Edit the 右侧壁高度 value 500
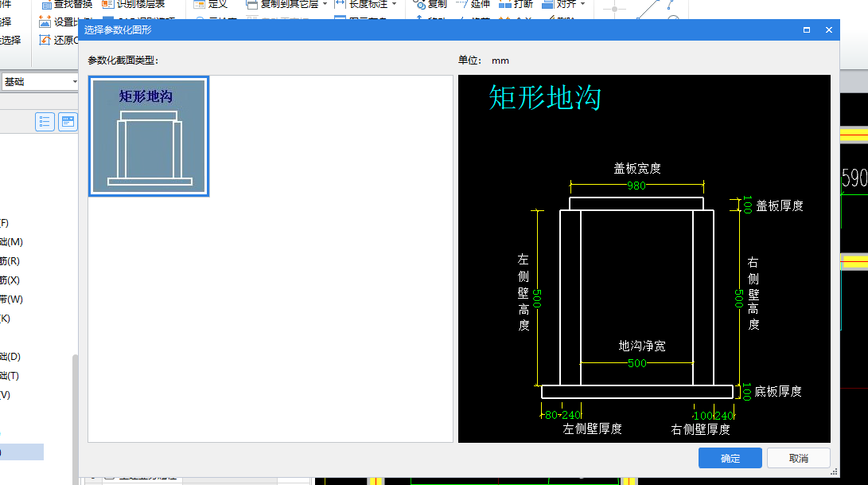Viewport: 868px width, 485px height. [738, 298]
